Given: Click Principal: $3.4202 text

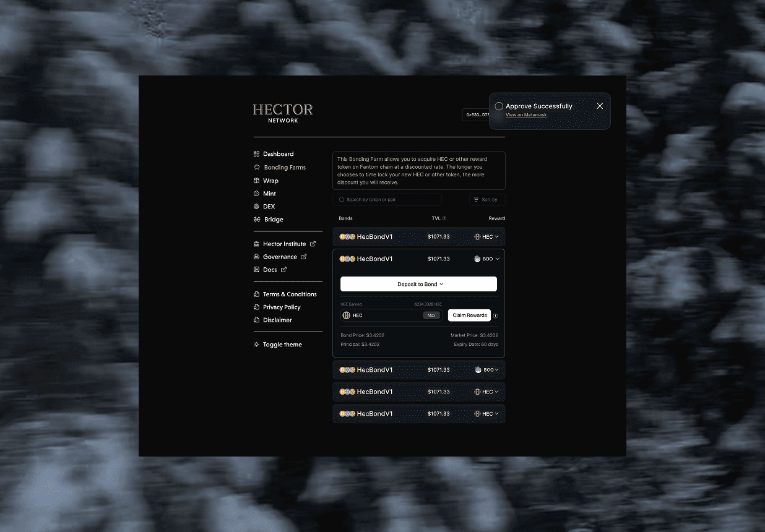Looking at the screenshot, I should pos(360,345).
